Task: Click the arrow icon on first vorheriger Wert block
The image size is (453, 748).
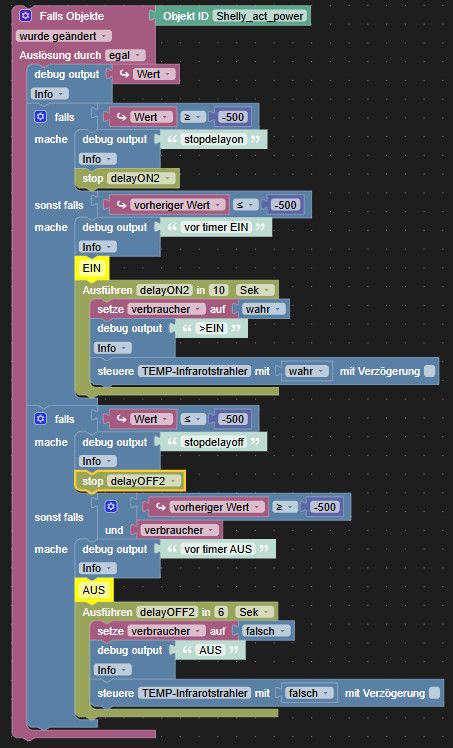Action: coord(122,205)
